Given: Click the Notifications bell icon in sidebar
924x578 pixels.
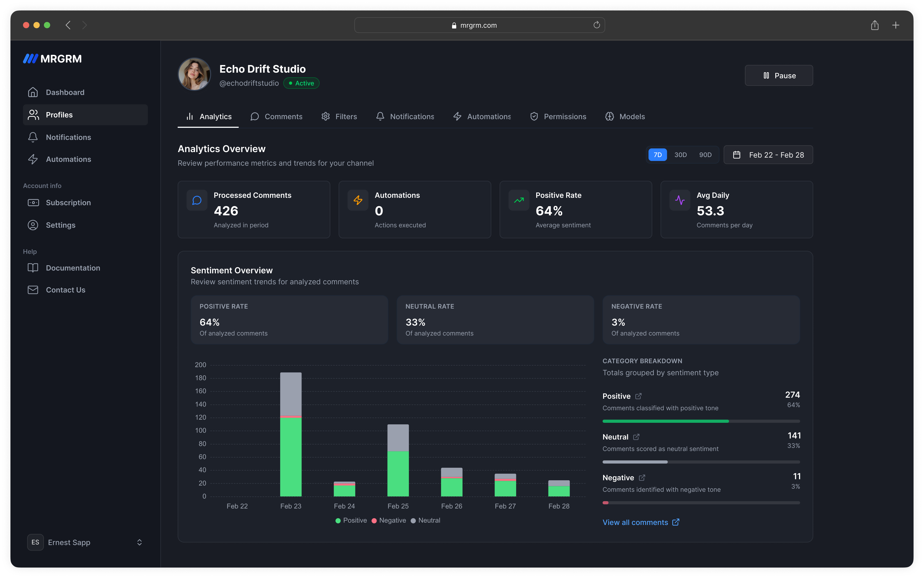Looking at the screenshot, I should coord(33,137).
